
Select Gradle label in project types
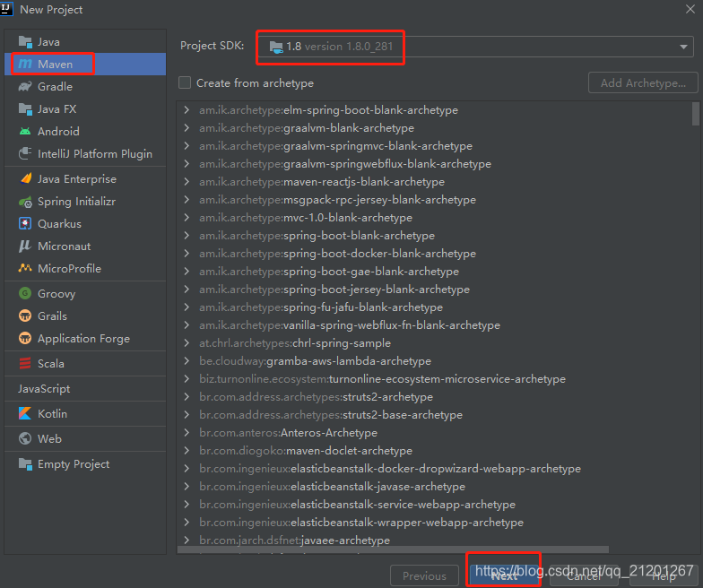(x=55, y=86)
